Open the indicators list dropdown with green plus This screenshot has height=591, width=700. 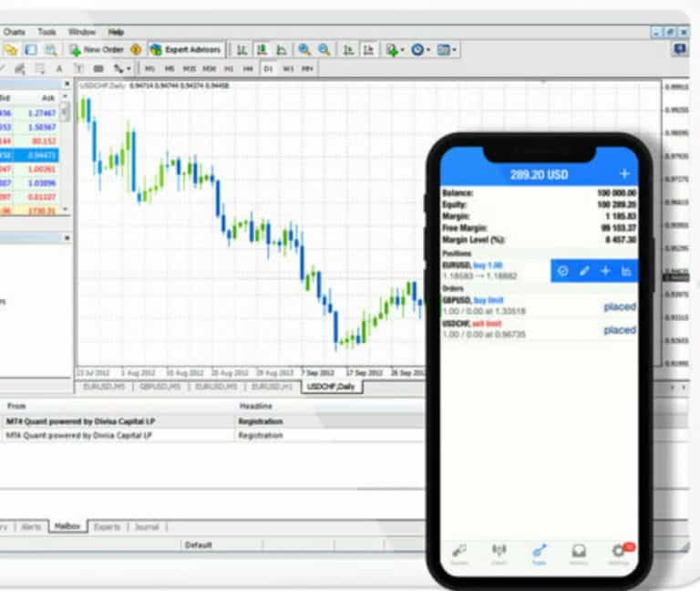click(x=402, y=49)
